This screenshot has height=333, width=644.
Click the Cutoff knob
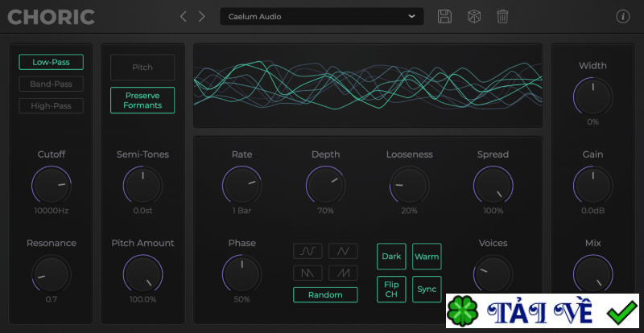click(52, 185)
